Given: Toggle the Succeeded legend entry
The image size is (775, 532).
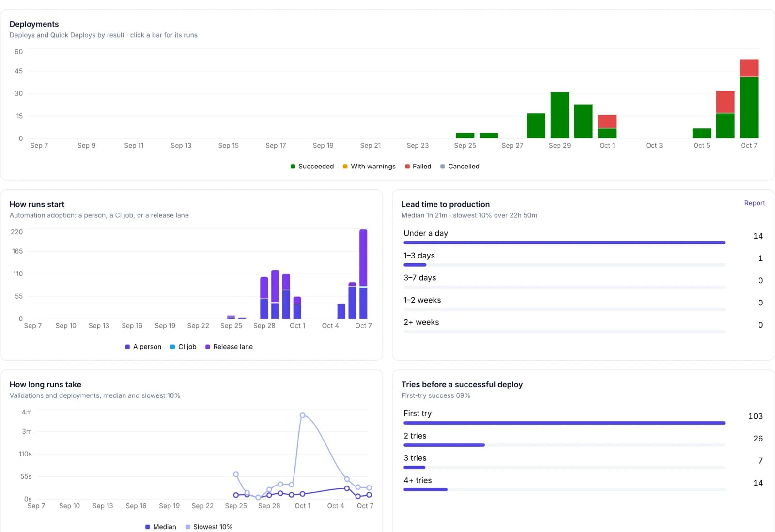Looking at the screenshot, I should pos(312,167).
